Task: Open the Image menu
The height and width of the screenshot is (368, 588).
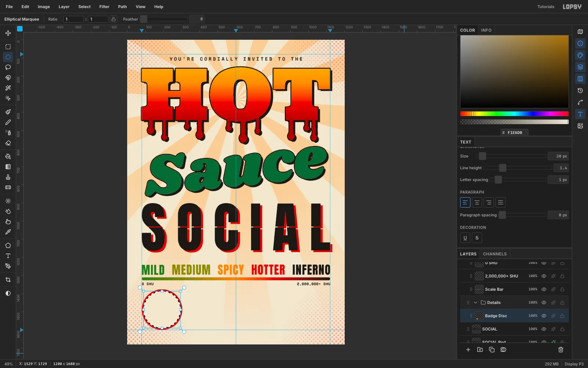Action: click(x=44, y=7)
